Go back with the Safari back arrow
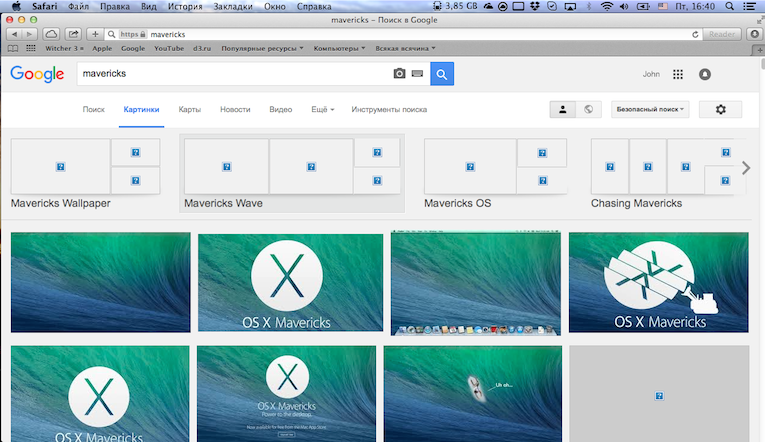The width and height of the screenshot is (765, 442). click(14, 34)
